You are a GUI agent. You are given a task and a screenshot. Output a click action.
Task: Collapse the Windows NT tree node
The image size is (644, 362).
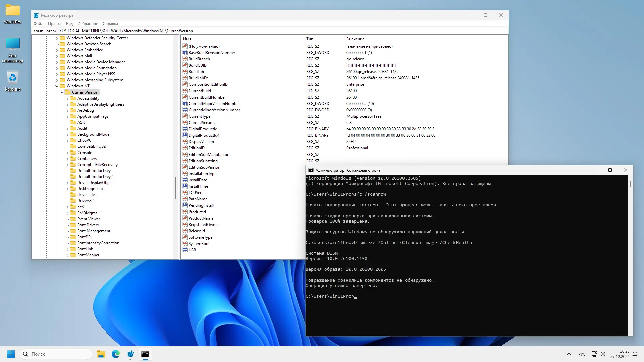pyautogui.click(x=57, y=86)
